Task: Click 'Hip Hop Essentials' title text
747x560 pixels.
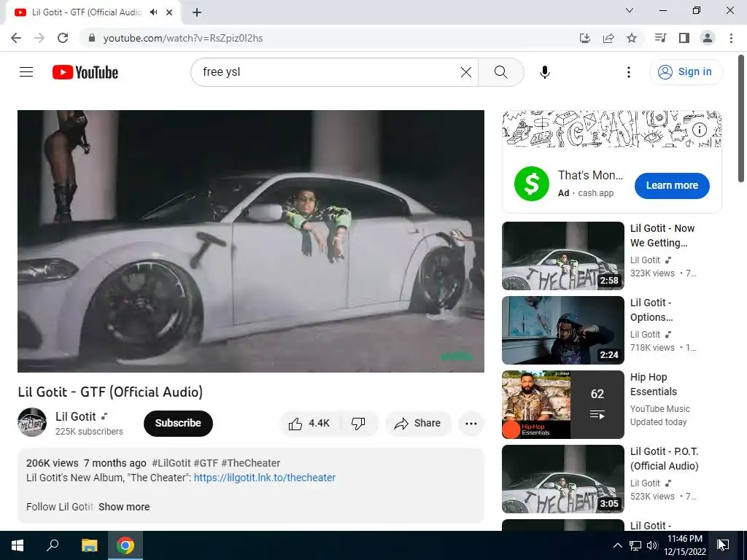Action: (653, 384)
